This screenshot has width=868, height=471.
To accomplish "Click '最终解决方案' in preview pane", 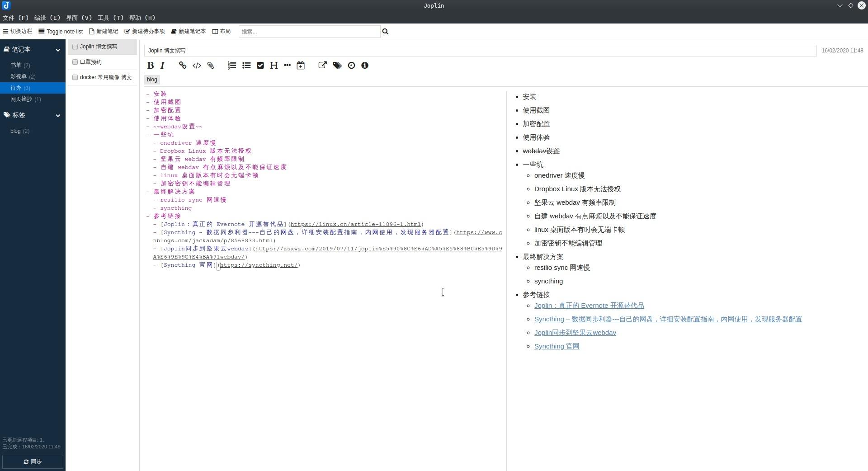I will point(543,257).
